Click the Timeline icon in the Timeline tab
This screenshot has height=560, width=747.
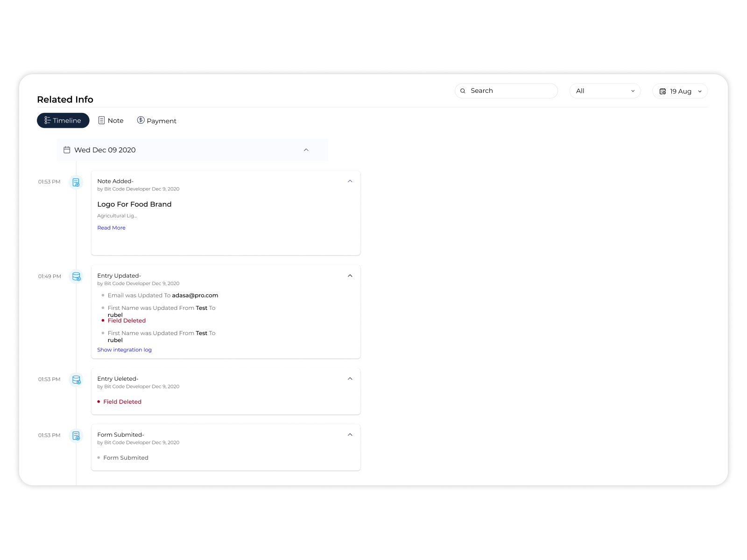(49, 120)
